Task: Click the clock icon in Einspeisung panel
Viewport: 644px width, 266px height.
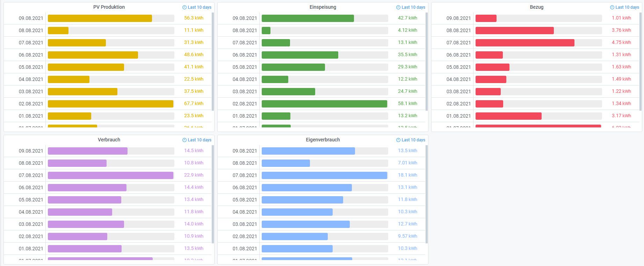Action: 398,7
